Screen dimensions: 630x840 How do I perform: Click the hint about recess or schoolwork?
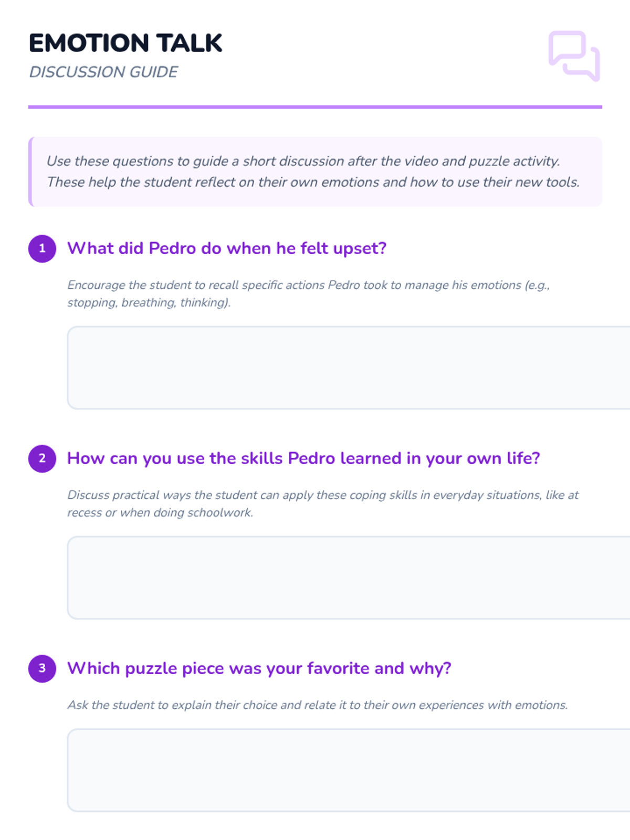[323, 503]
